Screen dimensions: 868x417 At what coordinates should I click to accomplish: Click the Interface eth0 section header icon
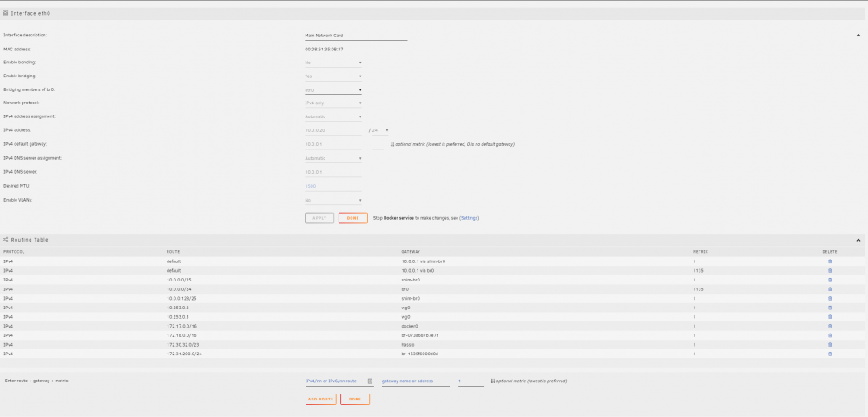[x=5, y=13]
